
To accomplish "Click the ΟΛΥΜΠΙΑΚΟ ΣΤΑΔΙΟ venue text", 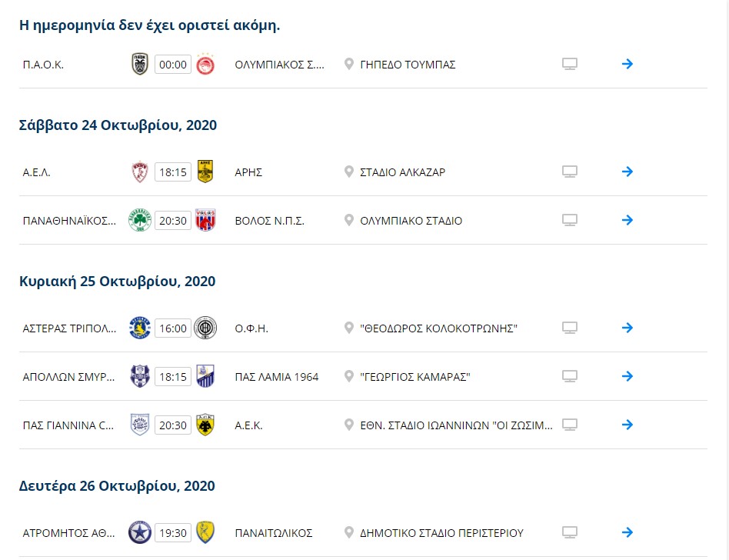I will pos(411,221).
